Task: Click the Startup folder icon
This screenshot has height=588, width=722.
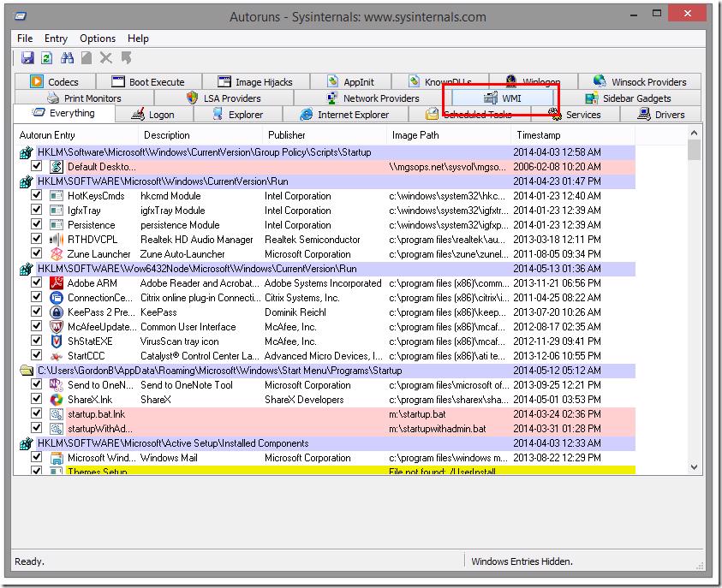Action: (x=27, y=371)
